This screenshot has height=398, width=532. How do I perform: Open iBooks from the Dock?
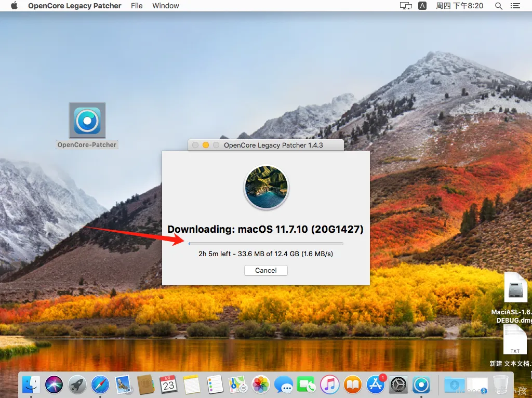coord(353,385)
